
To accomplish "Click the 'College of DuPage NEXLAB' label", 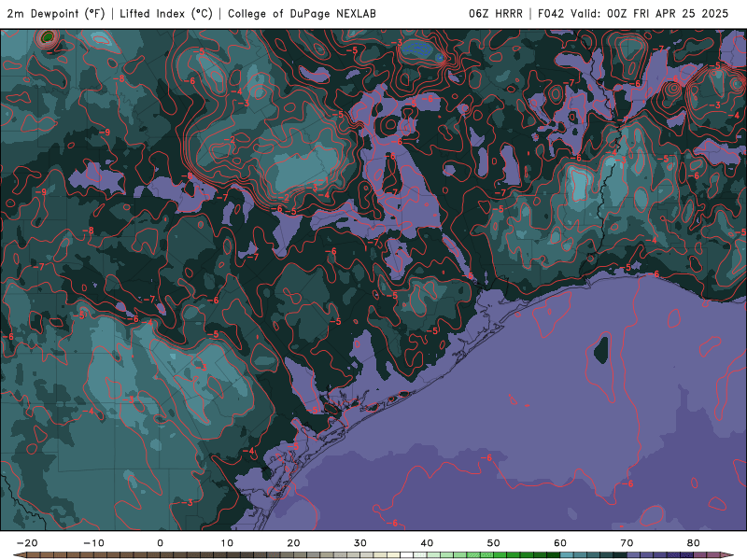I will click(302, 13).
